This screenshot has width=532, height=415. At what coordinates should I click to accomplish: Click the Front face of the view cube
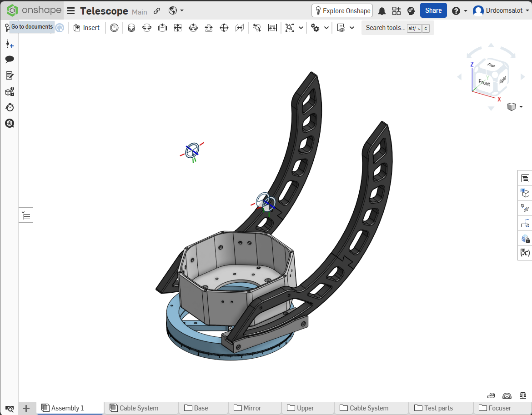tap(484, 82)
